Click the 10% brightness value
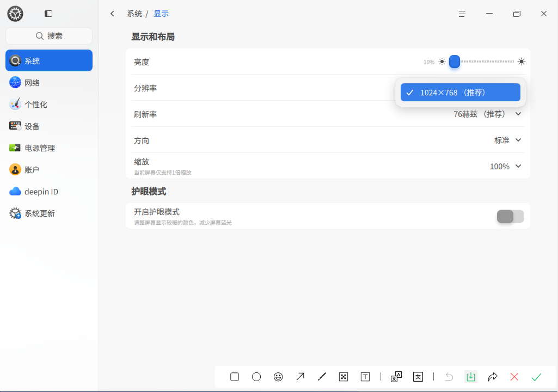 [429, 62]
